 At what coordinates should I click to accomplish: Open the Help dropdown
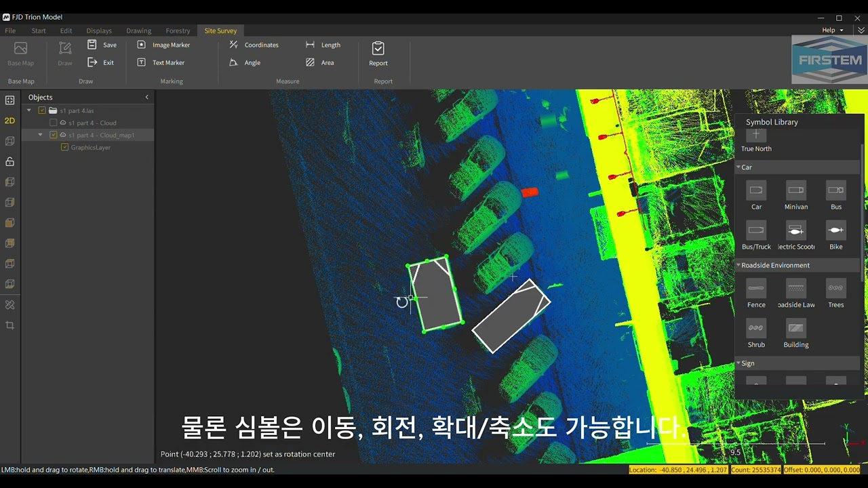(x=833, y=30)
